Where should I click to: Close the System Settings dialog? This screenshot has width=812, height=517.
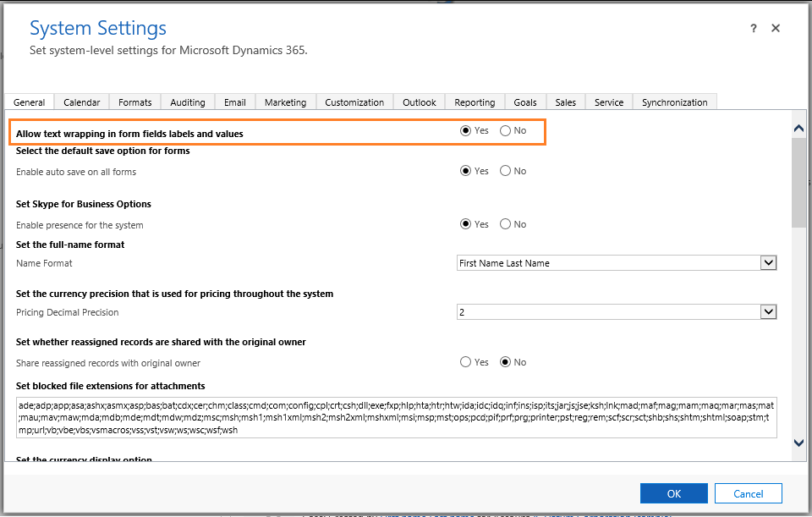(776, 29)
